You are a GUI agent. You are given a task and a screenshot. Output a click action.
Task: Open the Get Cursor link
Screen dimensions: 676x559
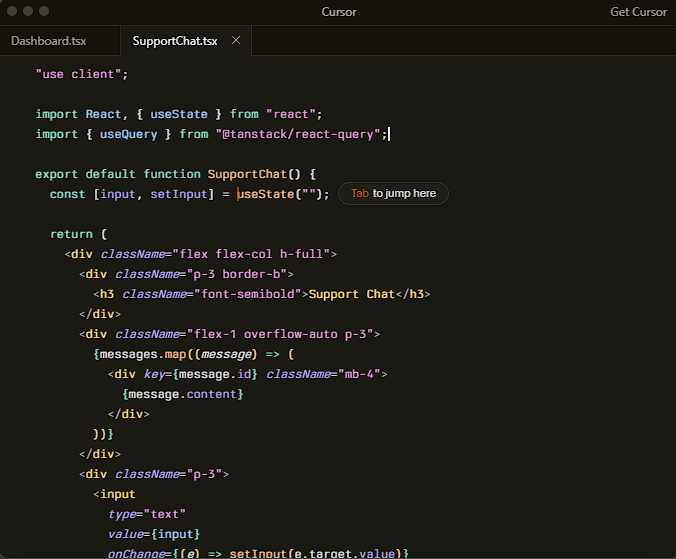coord(638,12)
